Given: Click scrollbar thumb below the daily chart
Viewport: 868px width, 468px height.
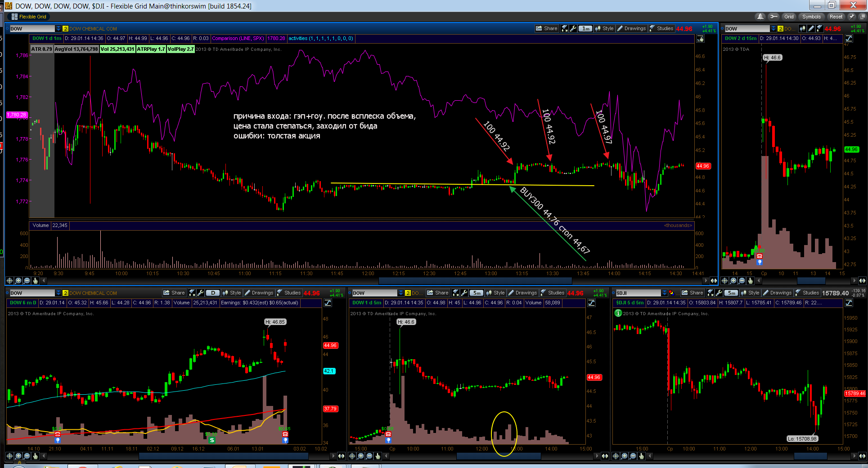Looking at the screenshot, I should point(223,456).
